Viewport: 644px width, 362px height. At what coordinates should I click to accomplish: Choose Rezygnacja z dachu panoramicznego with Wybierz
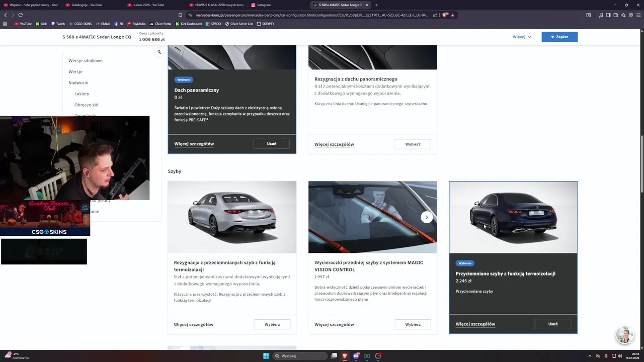[413, 144]
